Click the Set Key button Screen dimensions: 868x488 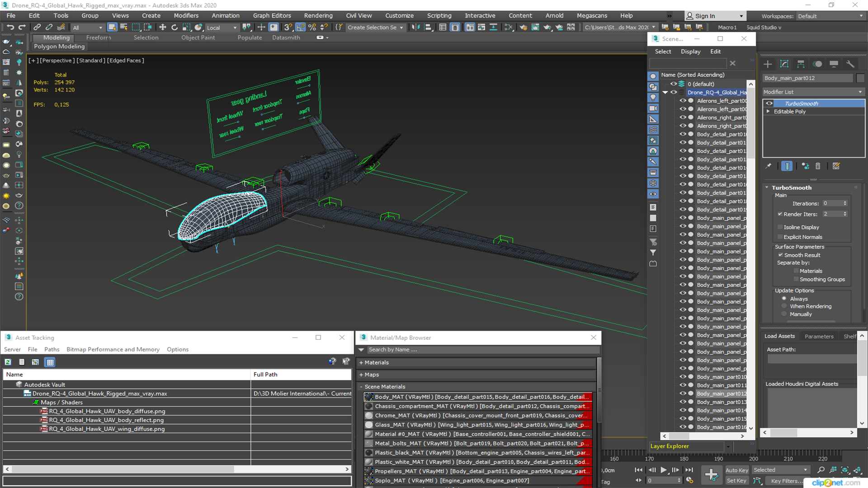736,481
